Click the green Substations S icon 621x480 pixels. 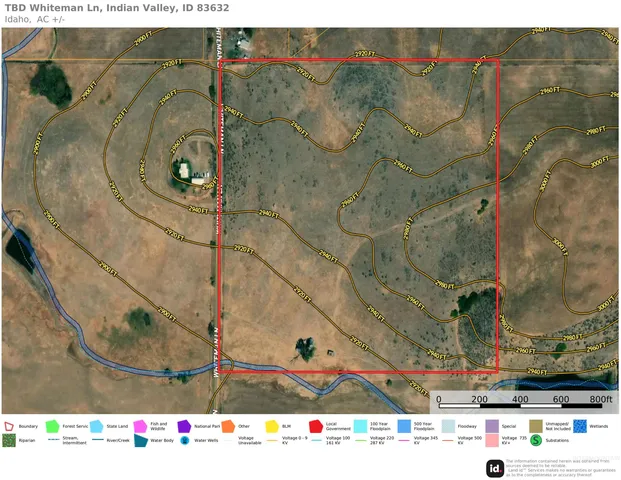click(536, 440)
